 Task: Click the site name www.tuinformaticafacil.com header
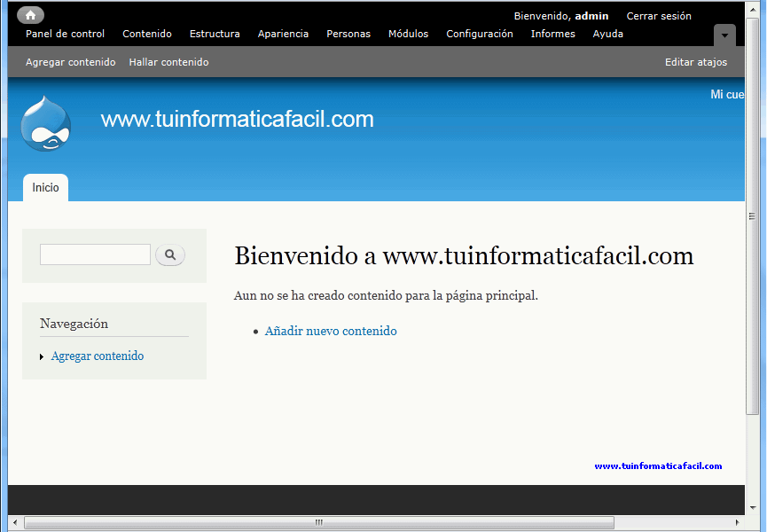pos(238,120)
